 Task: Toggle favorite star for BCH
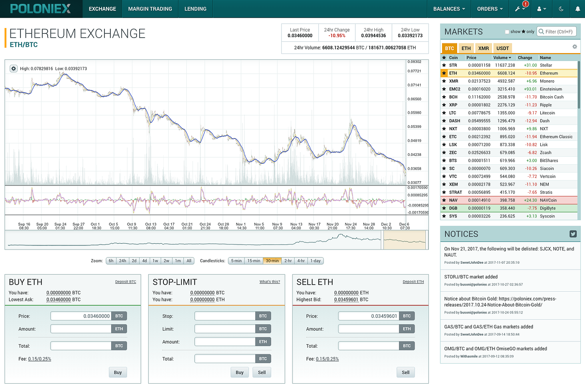click(x=444, y=97)
